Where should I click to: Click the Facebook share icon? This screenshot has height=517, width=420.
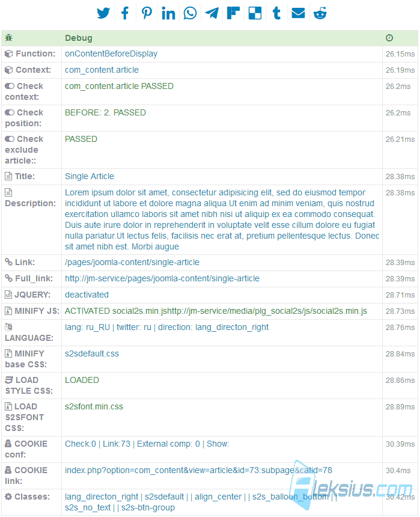(x=125, y=13)
